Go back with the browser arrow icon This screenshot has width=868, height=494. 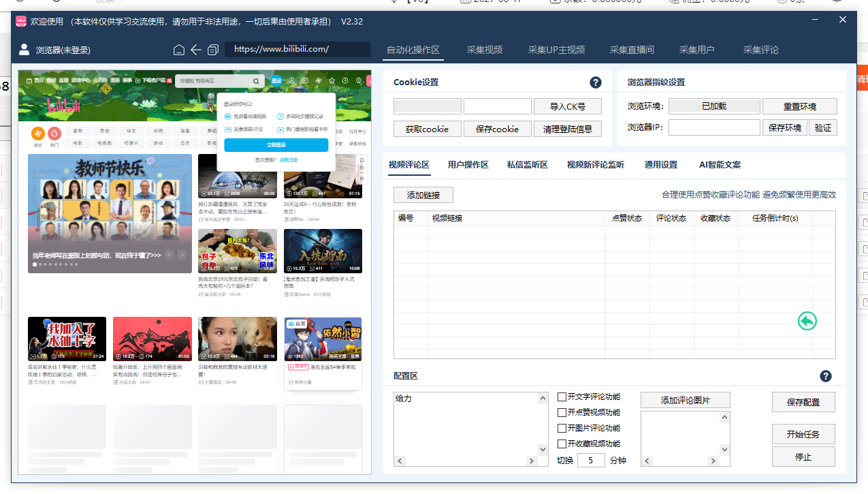(x=196, y=50)
